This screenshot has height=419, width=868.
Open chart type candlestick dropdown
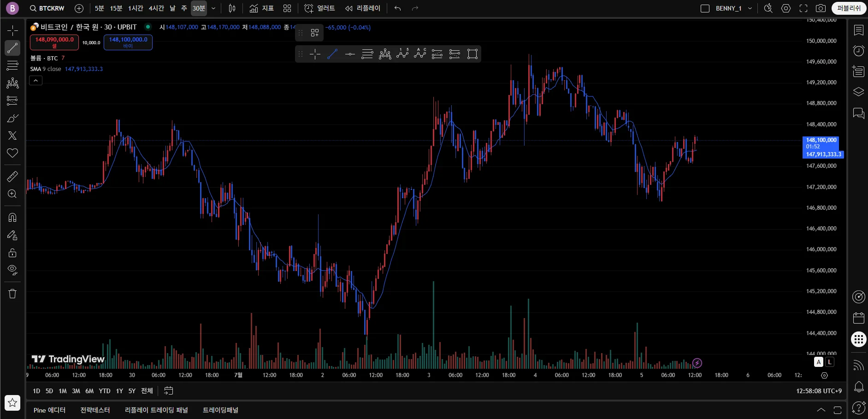point(232,8)
